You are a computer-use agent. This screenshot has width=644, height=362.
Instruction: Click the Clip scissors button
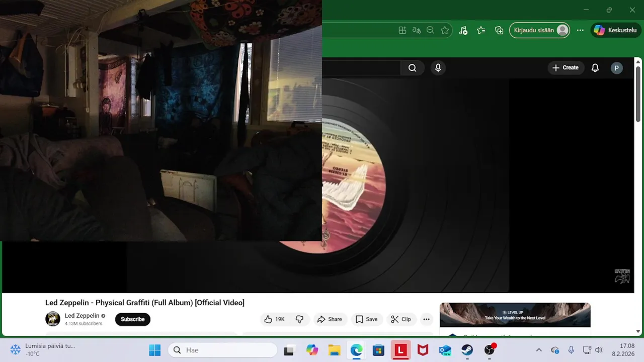pos(401,319)
